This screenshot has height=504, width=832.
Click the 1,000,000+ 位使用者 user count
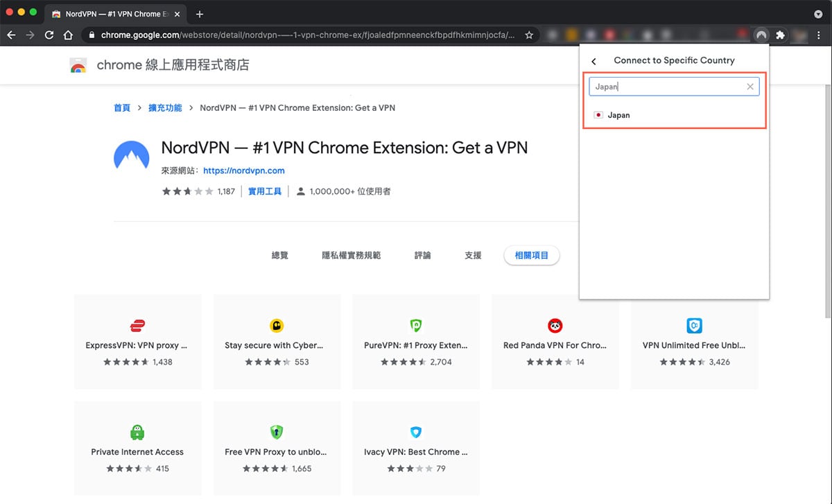coord(350,191)
